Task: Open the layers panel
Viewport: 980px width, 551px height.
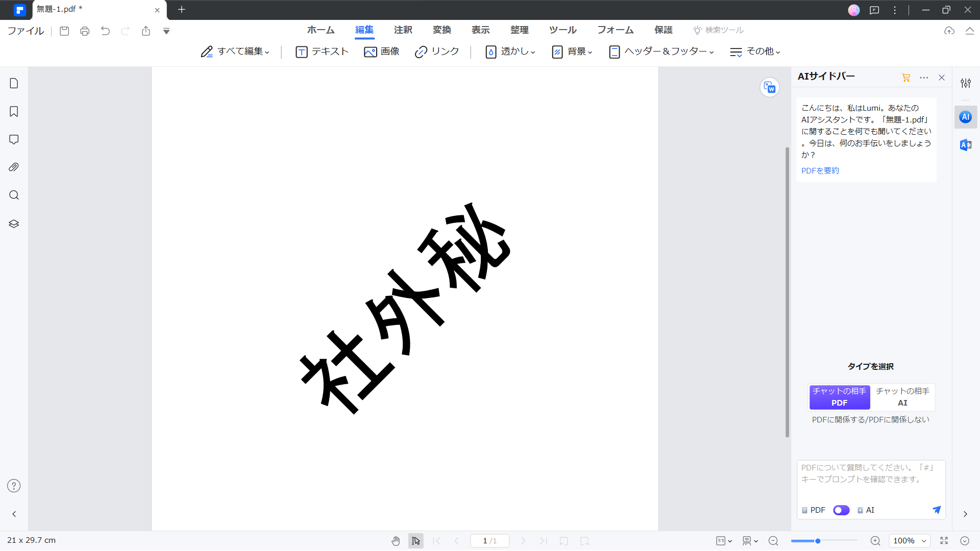Action: (x=14, y=223)
